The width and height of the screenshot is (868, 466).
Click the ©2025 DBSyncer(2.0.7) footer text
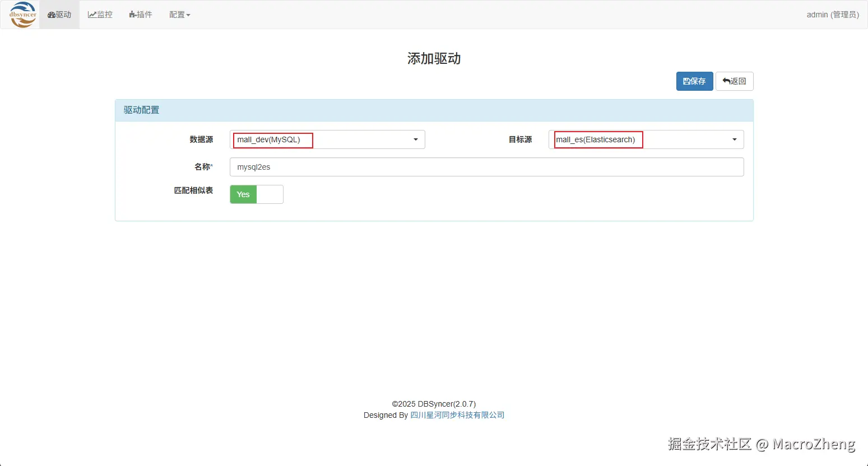(x=434, y=404)
